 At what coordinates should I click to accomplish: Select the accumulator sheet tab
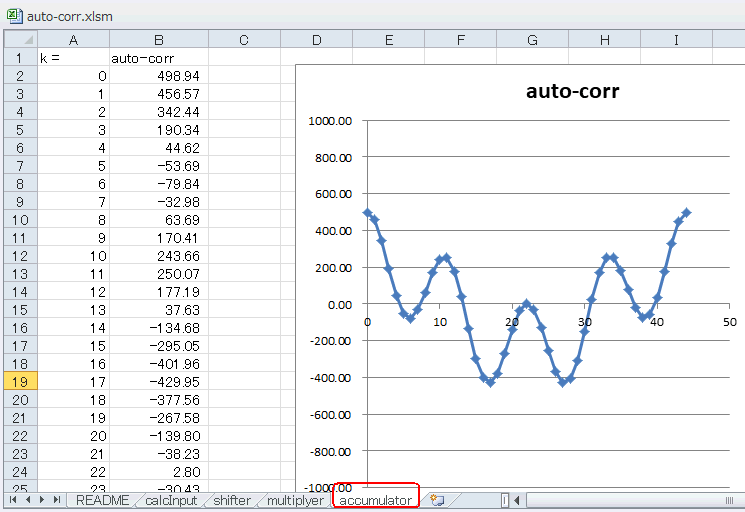[375, 500]
